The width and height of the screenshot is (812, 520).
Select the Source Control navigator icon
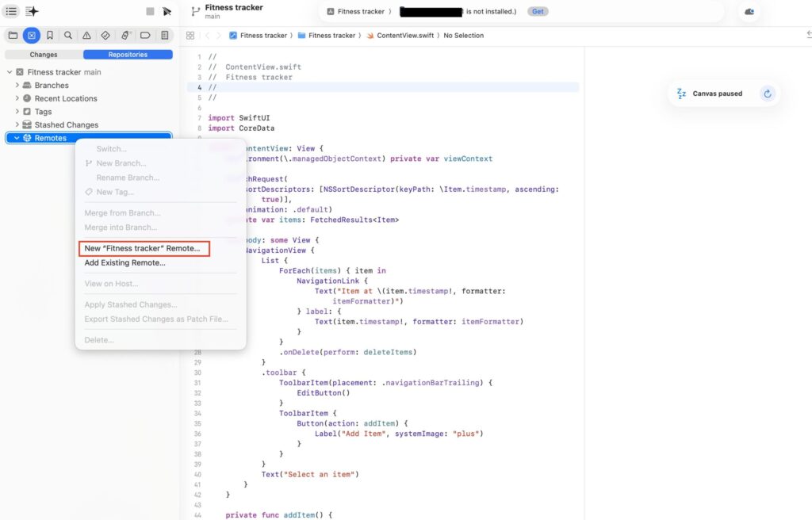tap(31, 36)
